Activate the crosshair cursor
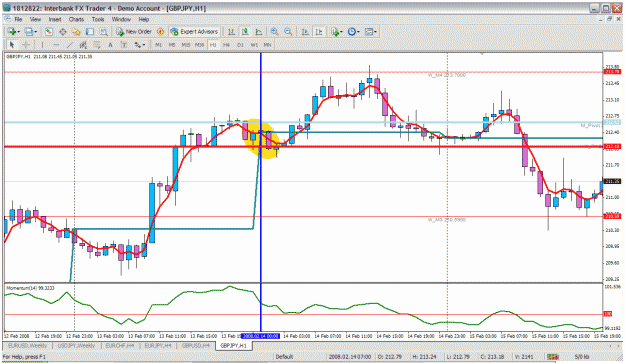 coord(26,45)
